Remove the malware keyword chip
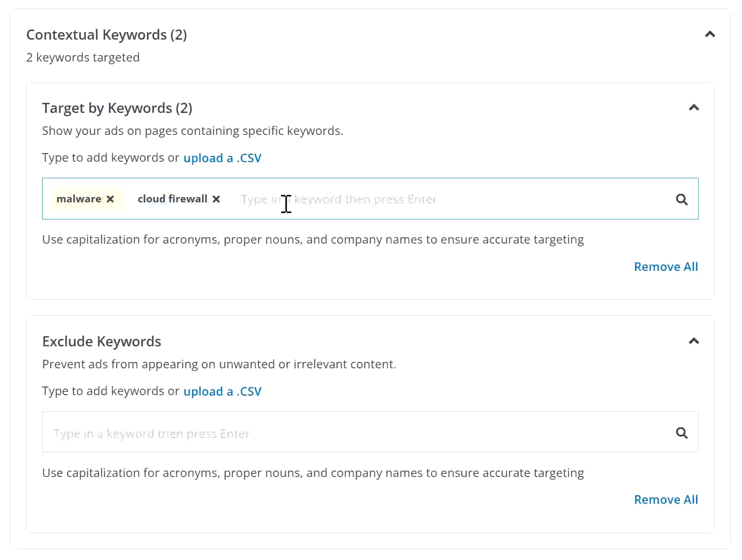The height and width of the screenshot is (560, 742). (110, 199)
